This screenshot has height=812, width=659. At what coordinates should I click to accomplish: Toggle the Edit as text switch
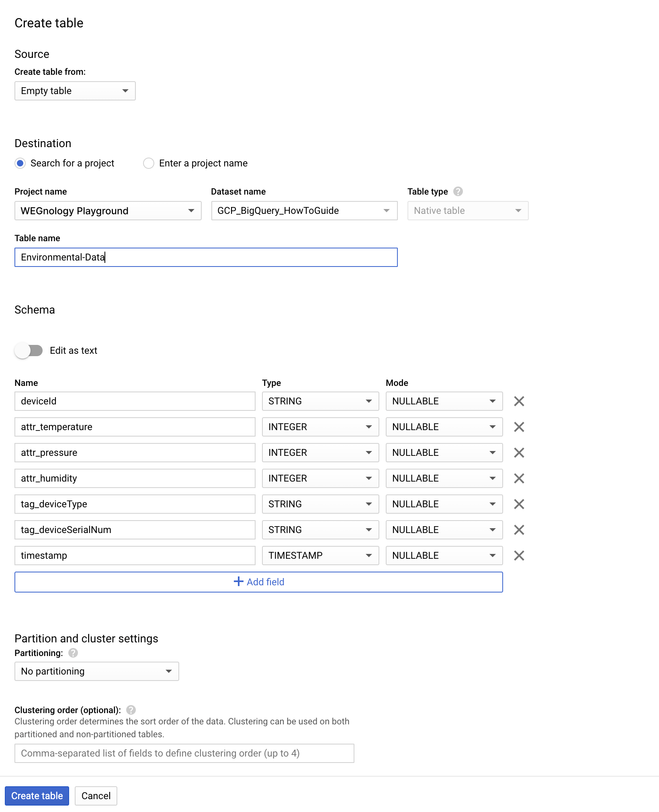coord(29,351)
